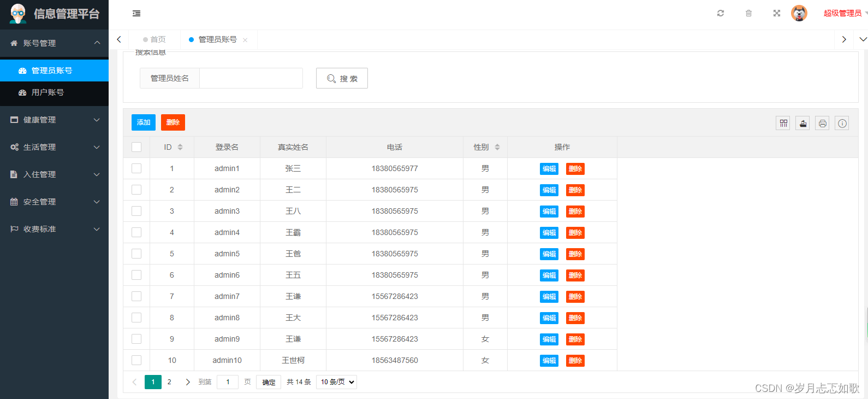The height and width of the screenshot is (399, 868).
Task: Edit the admin5 row with 编辑
Action: (549, 254)
